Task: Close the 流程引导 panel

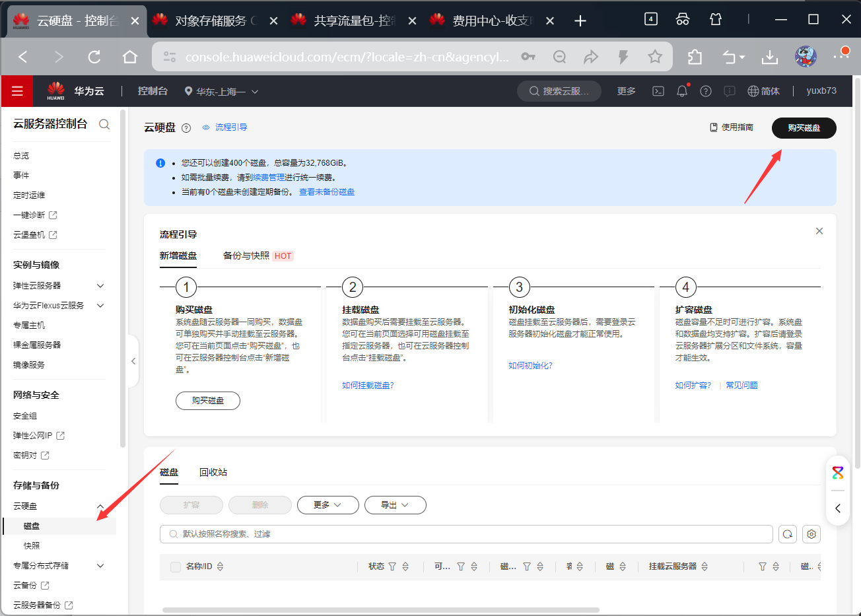Action: point(819,231)
